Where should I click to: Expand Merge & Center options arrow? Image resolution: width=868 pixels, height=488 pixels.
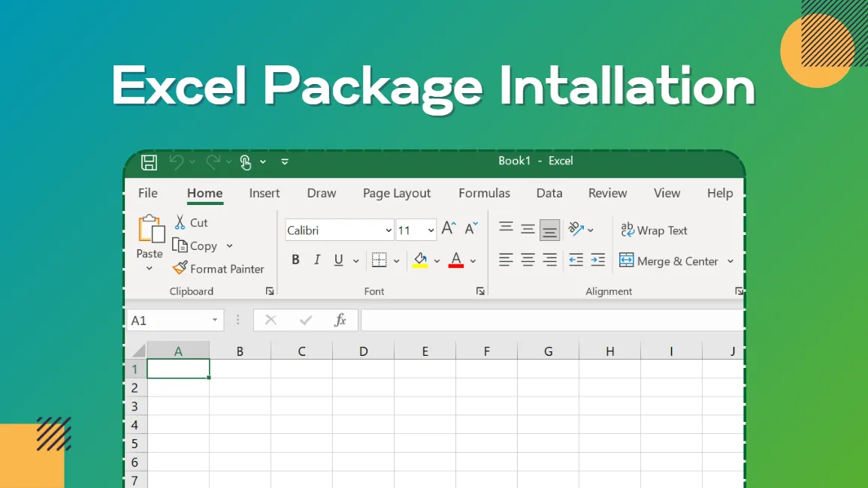(730, 261)
